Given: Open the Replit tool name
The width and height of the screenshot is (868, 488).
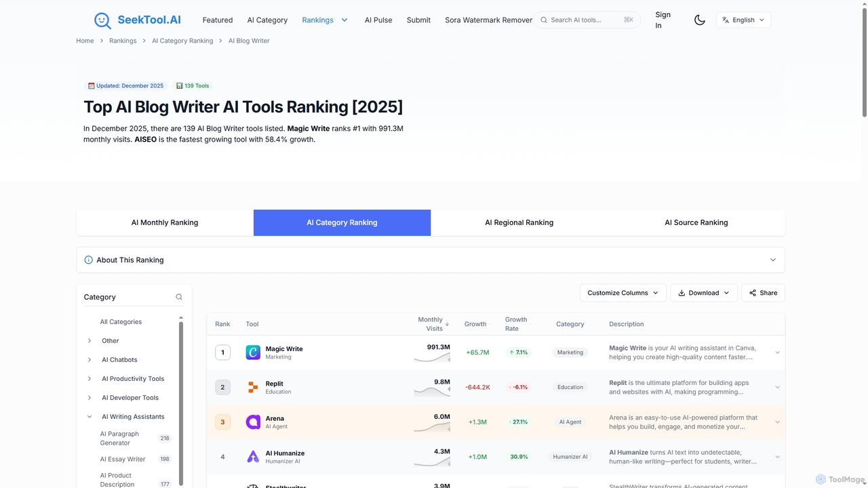Looking at the screenshot, I should (x=275, y=384).
